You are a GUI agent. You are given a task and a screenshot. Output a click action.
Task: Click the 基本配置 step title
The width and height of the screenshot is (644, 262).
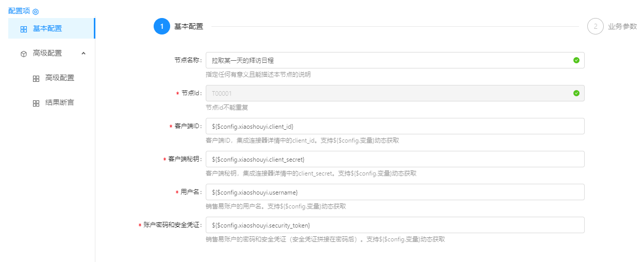[189, 27]
